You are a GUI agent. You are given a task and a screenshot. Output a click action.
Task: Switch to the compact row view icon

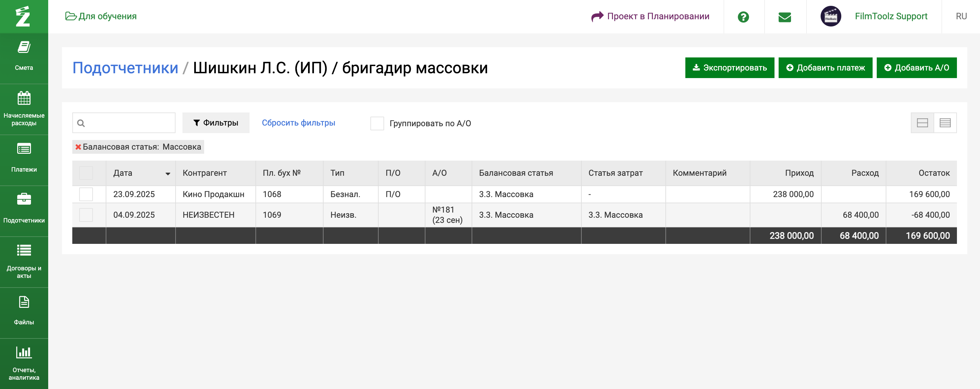pyautogui.click(x=945, y=123)
